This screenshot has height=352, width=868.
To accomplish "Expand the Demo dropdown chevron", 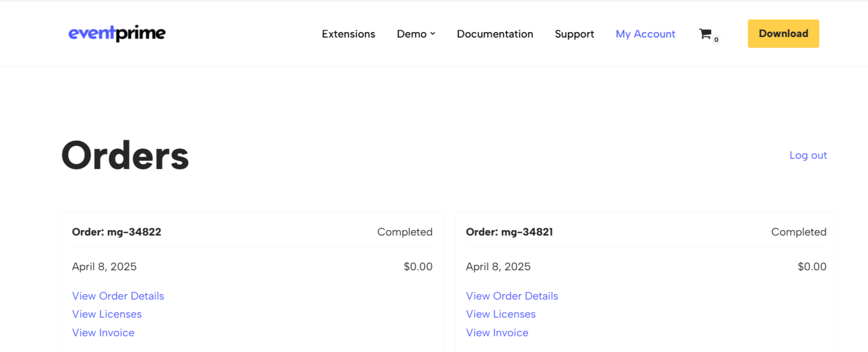I will pos(433,34).
